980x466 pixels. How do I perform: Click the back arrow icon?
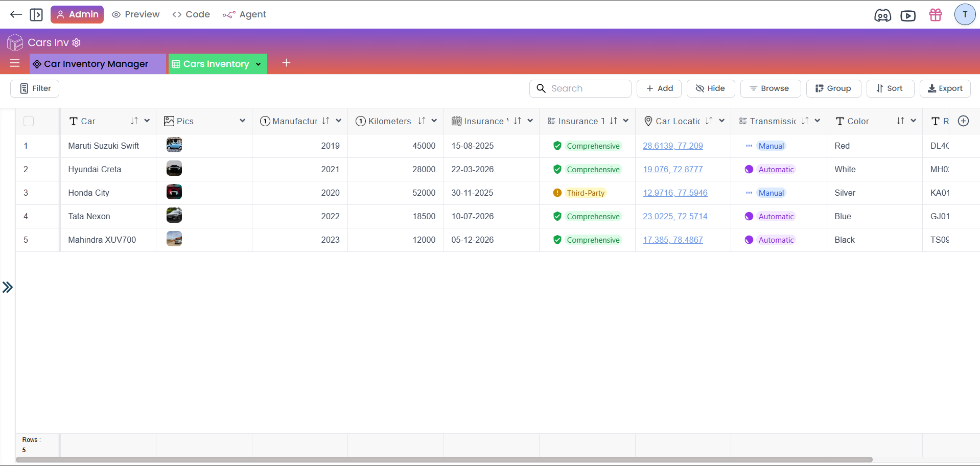[x=16, y=14]
